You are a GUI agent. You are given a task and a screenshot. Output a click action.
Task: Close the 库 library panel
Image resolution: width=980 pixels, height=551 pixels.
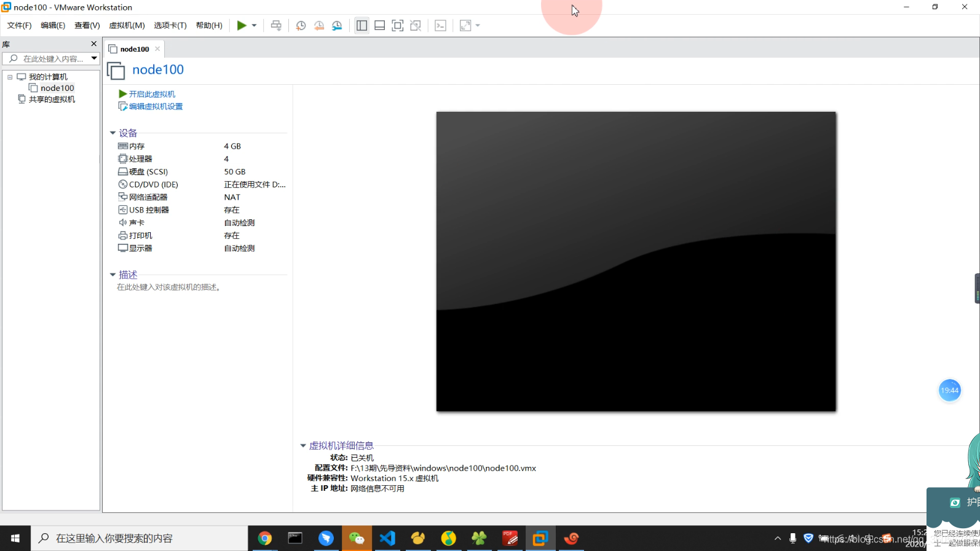(93, 44)
